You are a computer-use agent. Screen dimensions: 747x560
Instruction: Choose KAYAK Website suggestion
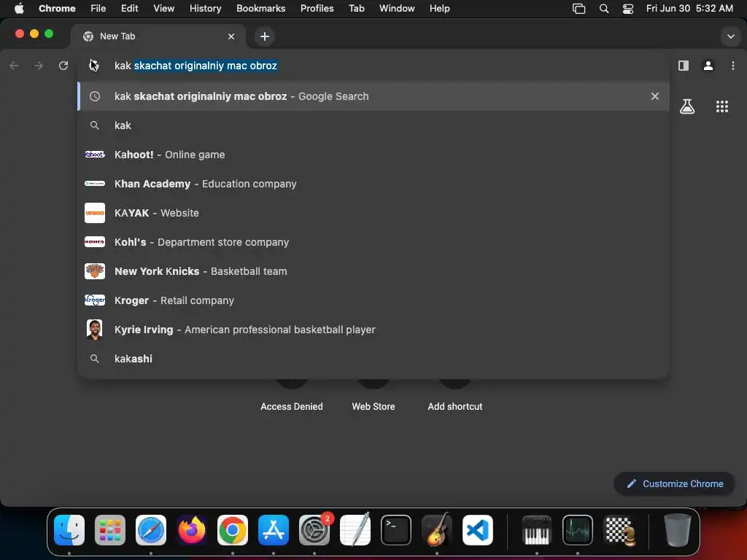pos(373,213)
